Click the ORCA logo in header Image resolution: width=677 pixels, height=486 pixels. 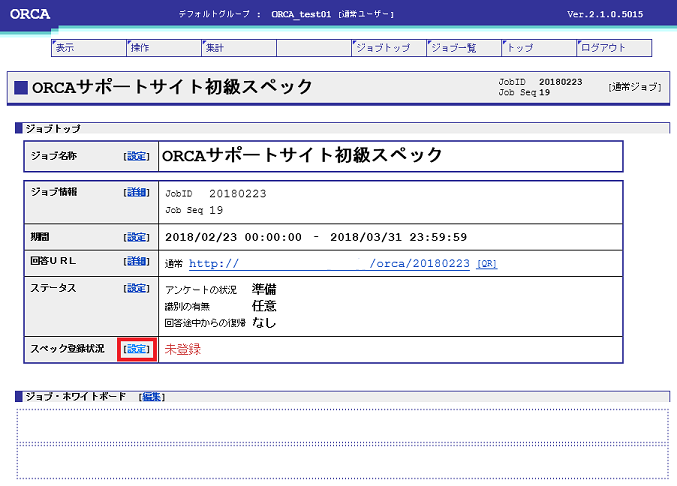(x=30, y=14)
